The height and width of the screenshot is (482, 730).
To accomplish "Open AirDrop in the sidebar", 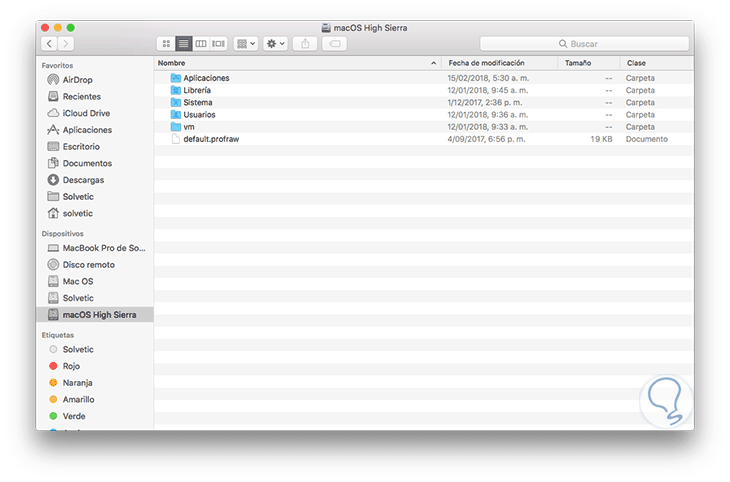I will tap(95, 80).
